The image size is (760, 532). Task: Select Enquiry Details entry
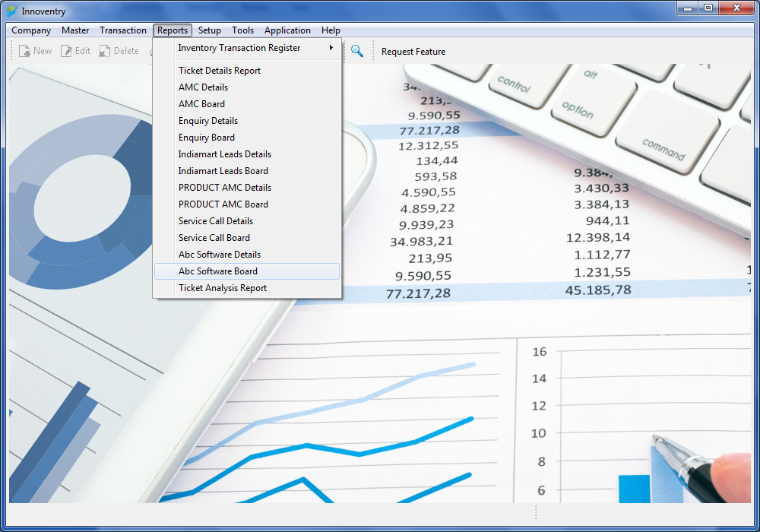coord(247,121)
